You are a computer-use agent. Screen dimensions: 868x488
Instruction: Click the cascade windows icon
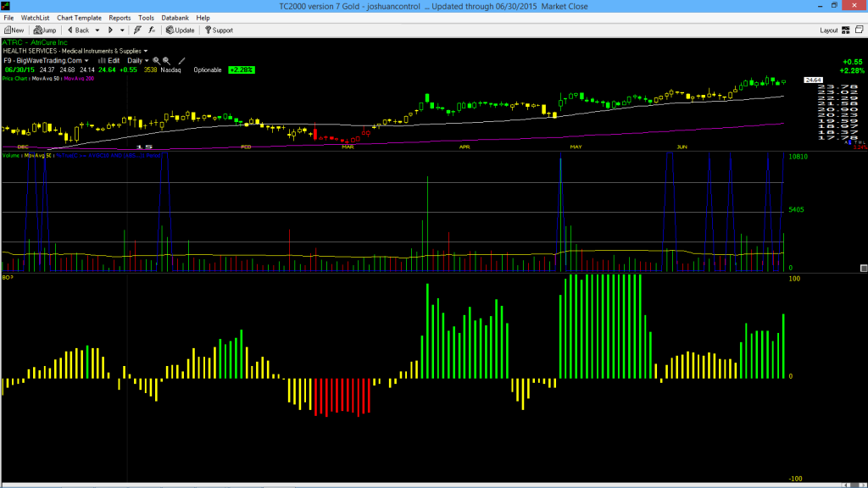point(860,30)
